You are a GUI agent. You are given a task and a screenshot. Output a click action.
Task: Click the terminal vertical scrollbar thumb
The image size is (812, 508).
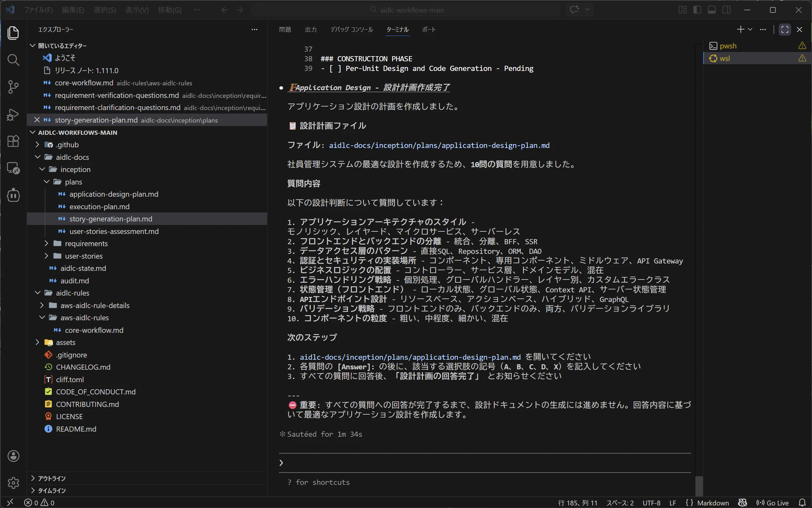click(699, 486)
